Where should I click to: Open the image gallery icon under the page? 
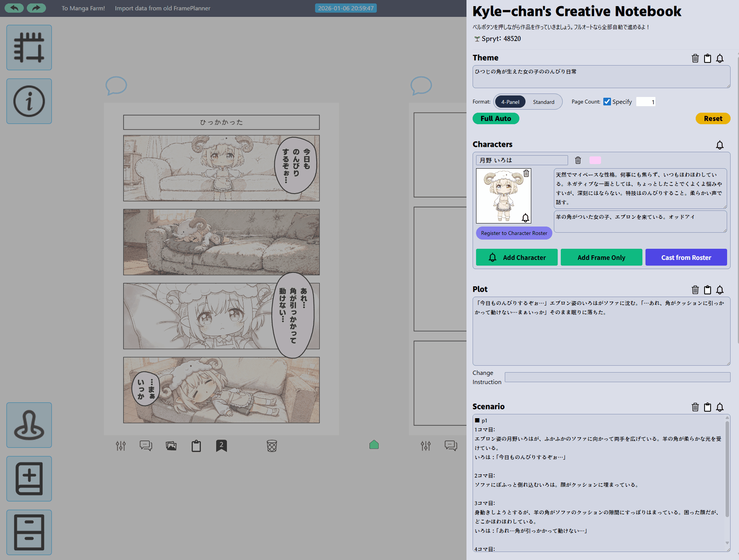click(171, 446)
